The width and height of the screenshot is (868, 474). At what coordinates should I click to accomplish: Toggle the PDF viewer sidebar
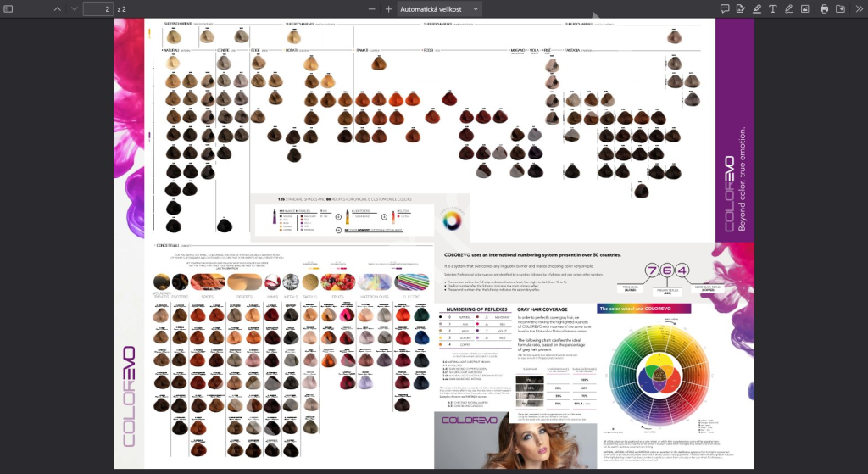click(x=10, y=8)
